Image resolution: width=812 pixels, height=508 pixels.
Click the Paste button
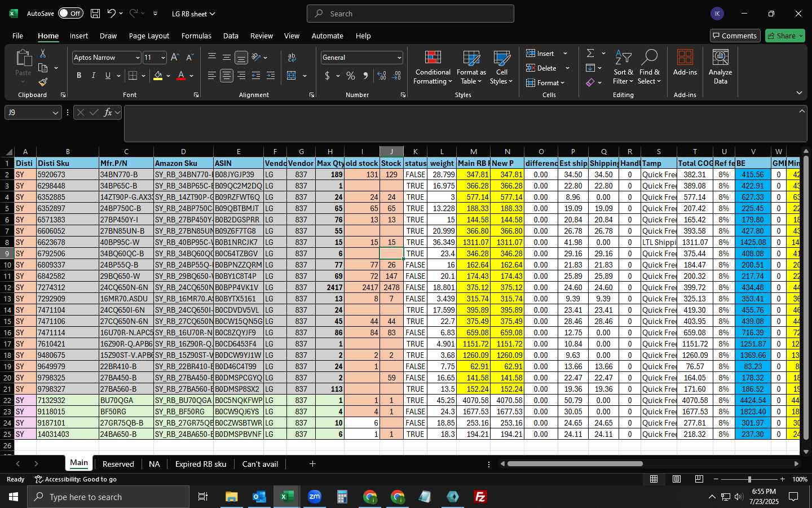(23, 63)
